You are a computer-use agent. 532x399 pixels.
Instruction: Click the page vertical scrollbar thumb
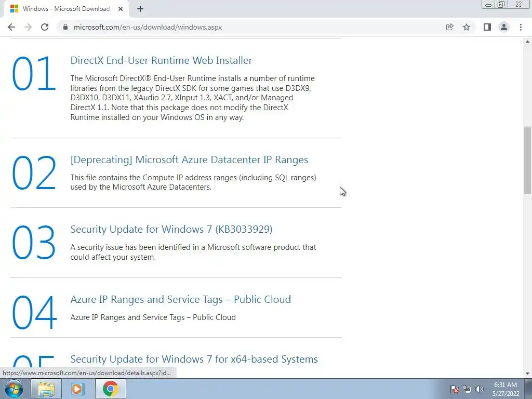point(527,160)
